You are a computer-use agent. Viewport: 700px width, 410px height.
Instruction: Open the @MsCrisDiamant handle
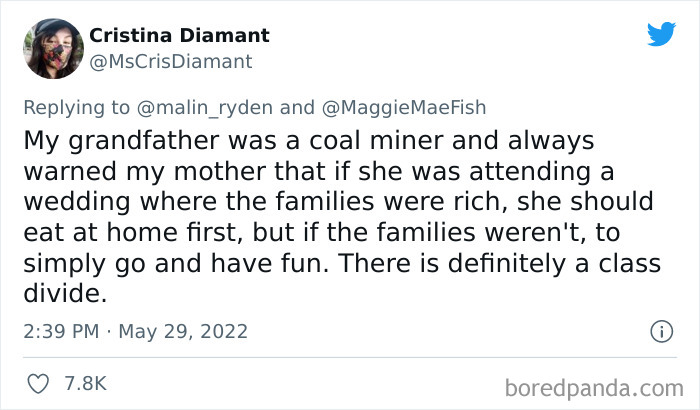(171, 62)
